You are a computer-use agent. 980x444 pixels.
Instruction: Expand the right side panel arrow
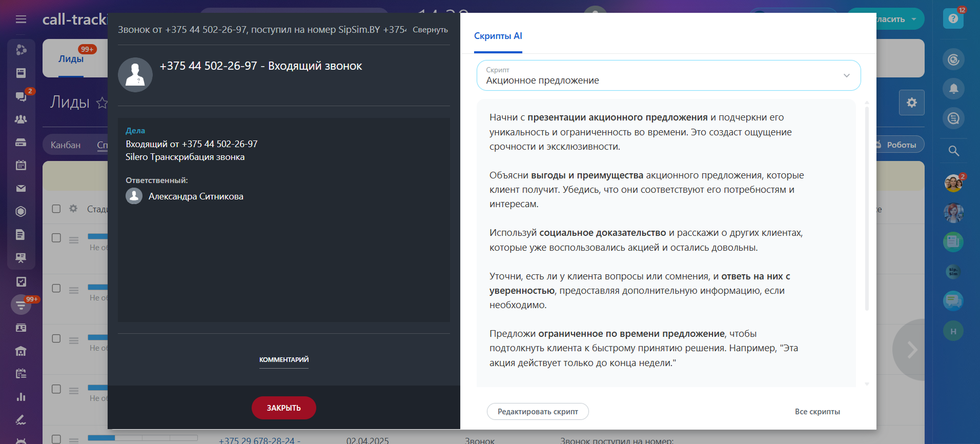pyautogui.click(x=912, y=350)
